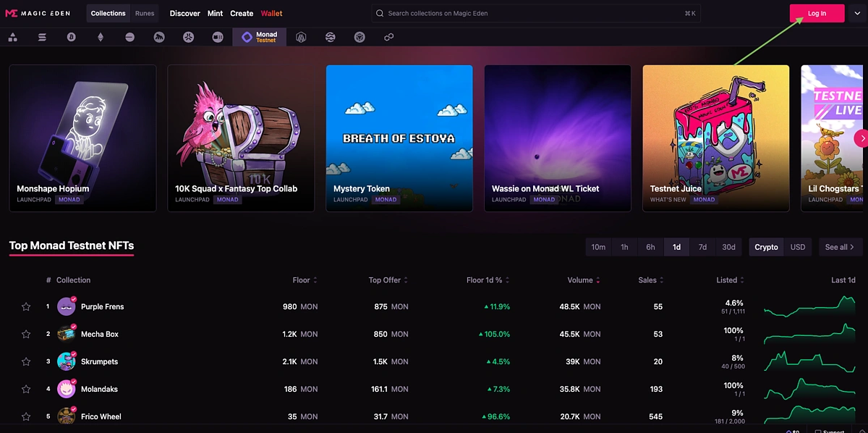Open the Mecha Box collection name
The image size is (868, 433).
(x=100, y=335)
